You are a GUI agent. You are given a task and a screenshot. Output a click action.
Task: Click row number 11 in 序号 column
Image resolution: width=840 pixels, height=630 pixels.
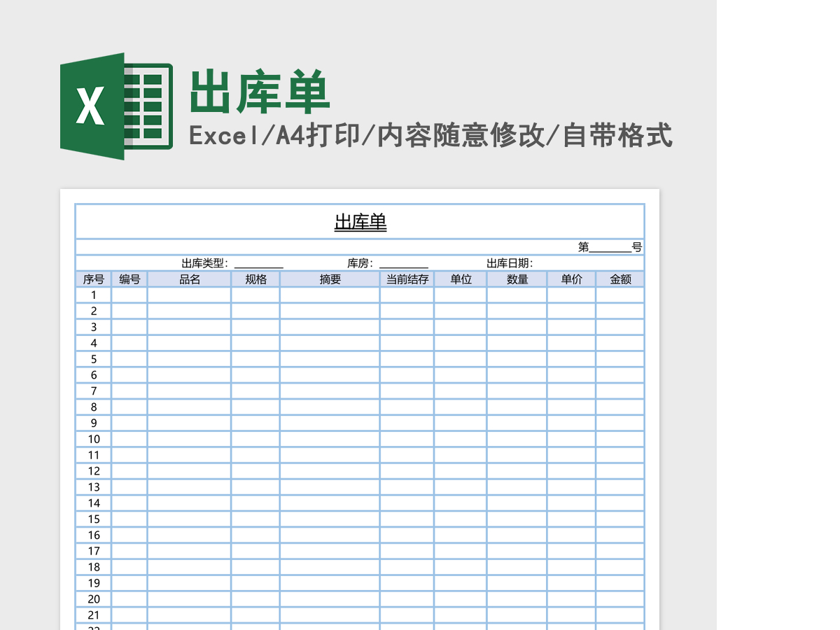(94, 456)
